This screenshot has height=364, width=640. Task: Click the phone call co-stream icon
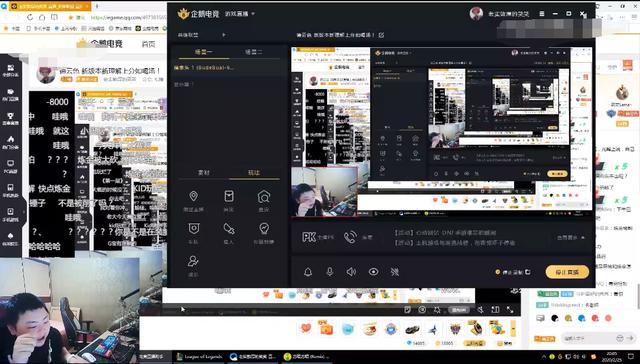(x=350, y=237)
